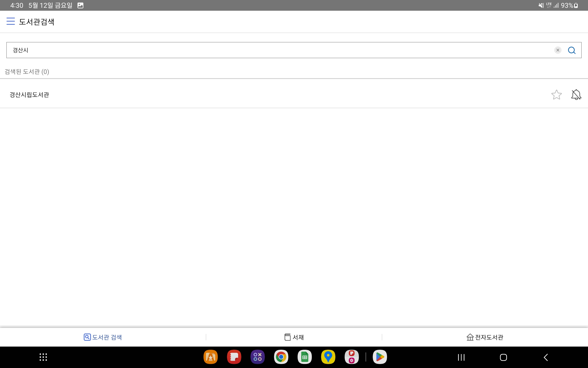Open the purple OX game app

[257, 357]
